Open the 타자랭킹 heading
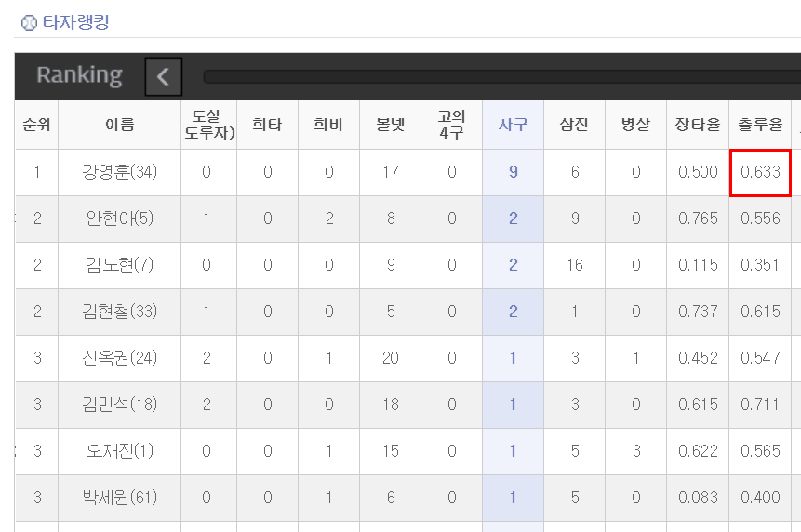The width and height of the screenshot is (801, 532). 75,22
